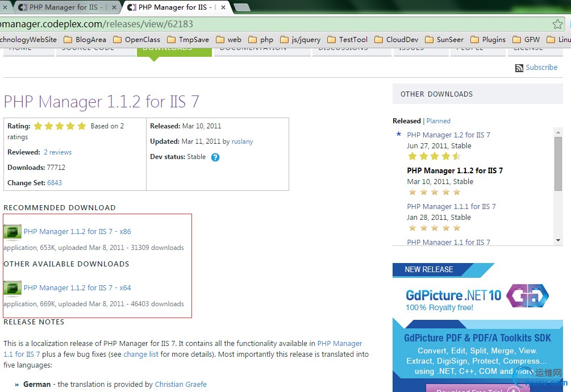Click the stars under Mar 10, 2011 Stable
Screen dimensions: 571x392
coord(435,192)
